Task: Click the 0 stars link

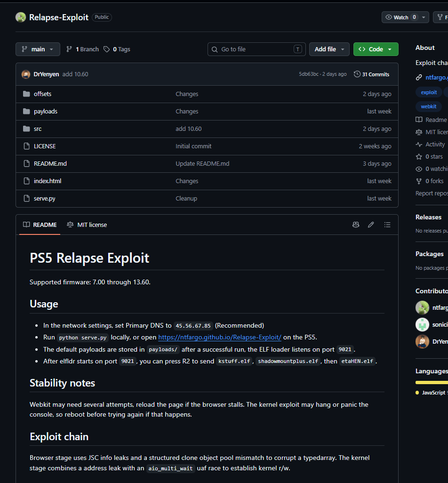Action: coord(434,157)
